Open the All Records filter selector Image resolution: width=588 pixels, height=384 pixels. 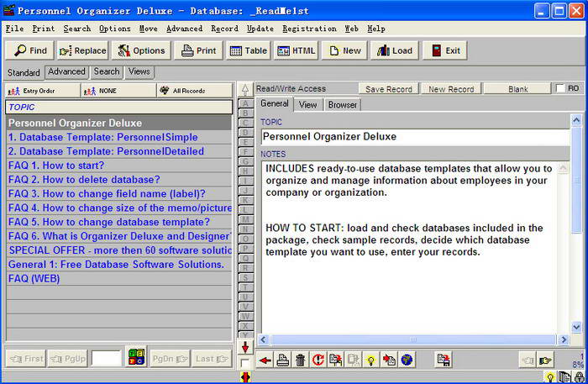point(195,91)
